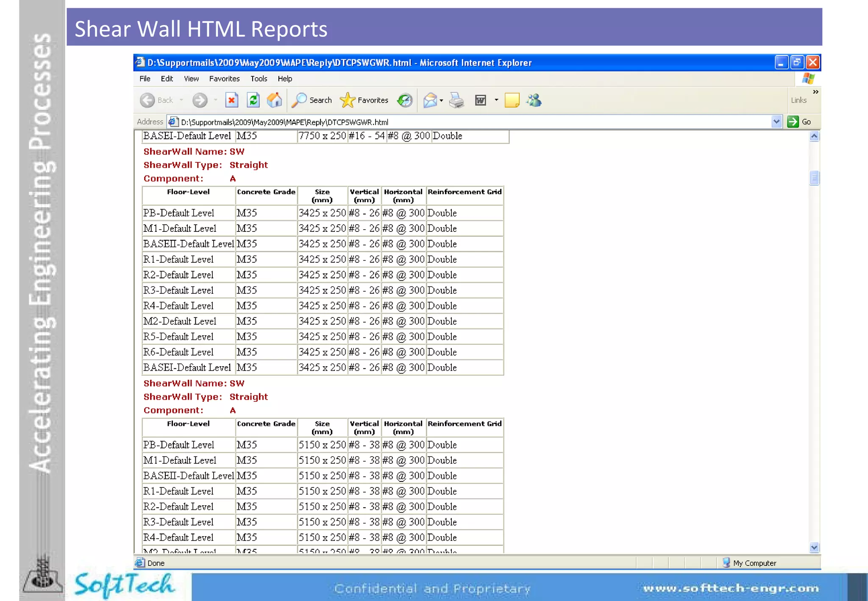Screen dimensions: 868x601
Task: Open the Tools menu
Action: tap(259, 79)
